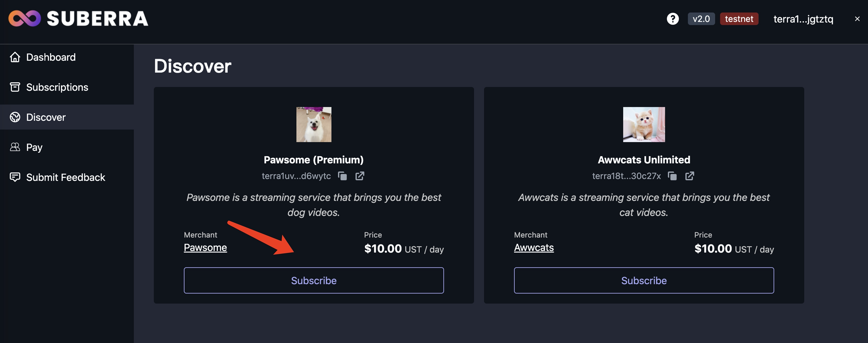Click the Subscriptions archive icon
Screen dimensions: 868x343
tap(15, 87)
